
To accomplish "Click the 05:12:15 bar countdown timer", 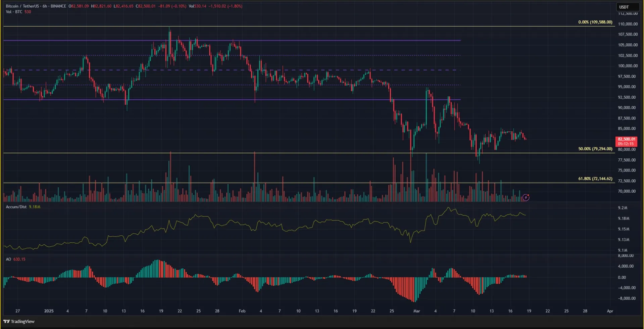I will click(x=626, y=144).
